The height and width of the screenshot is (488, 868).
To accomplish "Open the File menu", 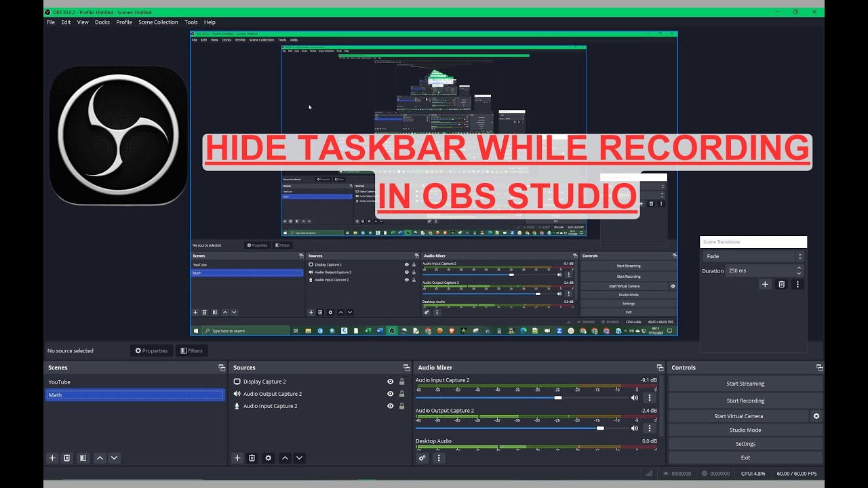I will (x=51, y=22).
